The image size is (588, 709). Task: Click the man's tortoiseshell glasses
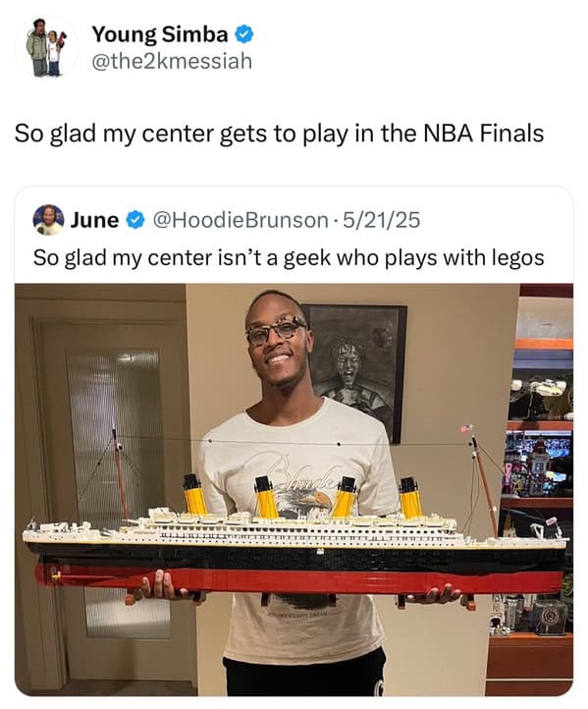[277, 332]
